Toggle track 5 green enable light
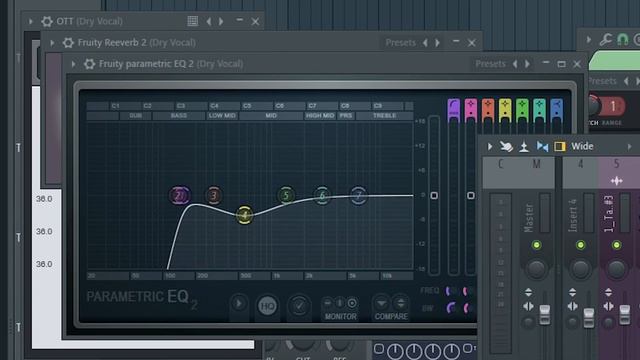Screen dimensions: 640x360 [616, 245]
